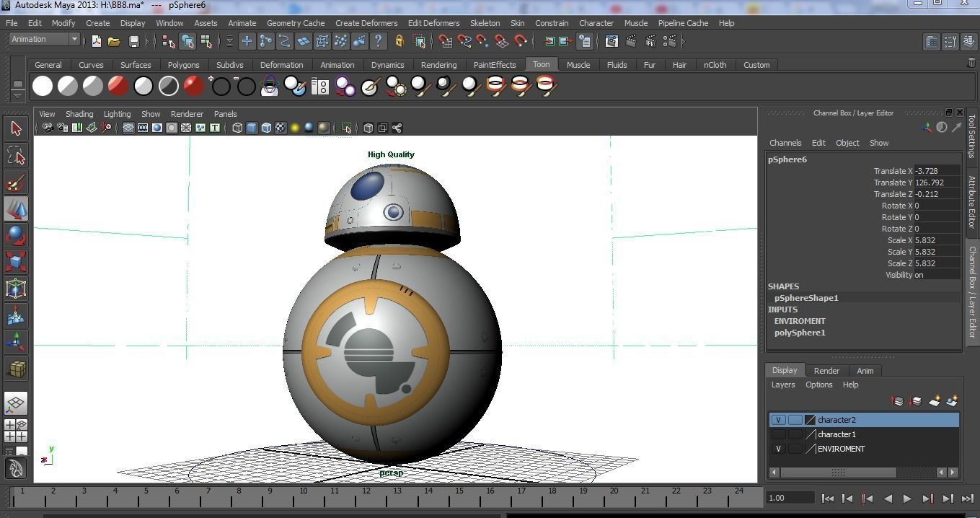This screenshot has height=518, width=980.
Task: Open the Pipeline Cache menu
Action: pyautogui.click(x=683, y=23)
